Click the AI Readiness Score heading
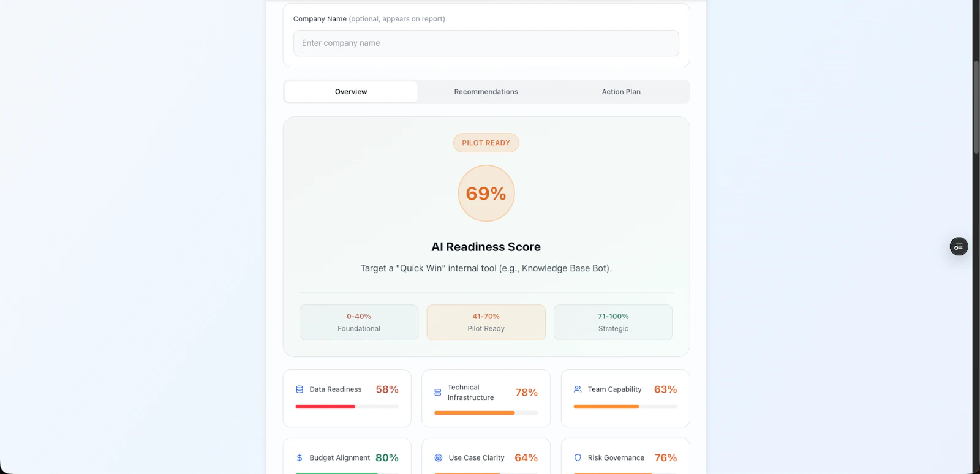The image size is (980, 474). (486, 247)
